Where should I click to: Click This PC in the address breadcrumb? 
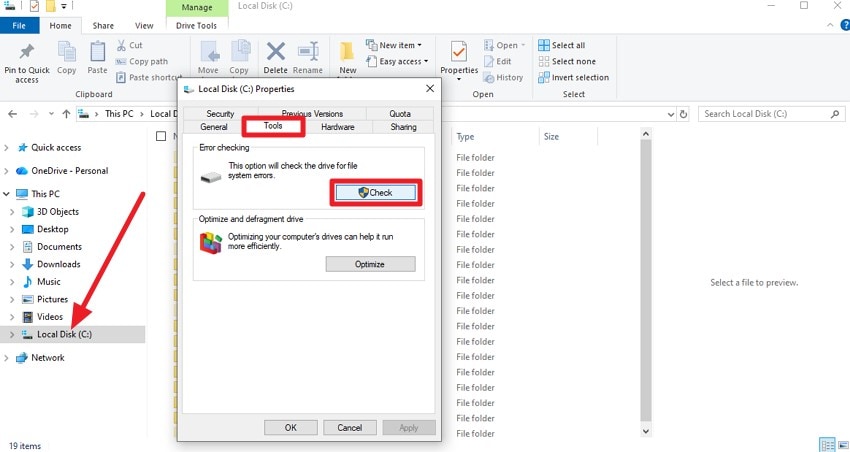[x=119, y=114]
